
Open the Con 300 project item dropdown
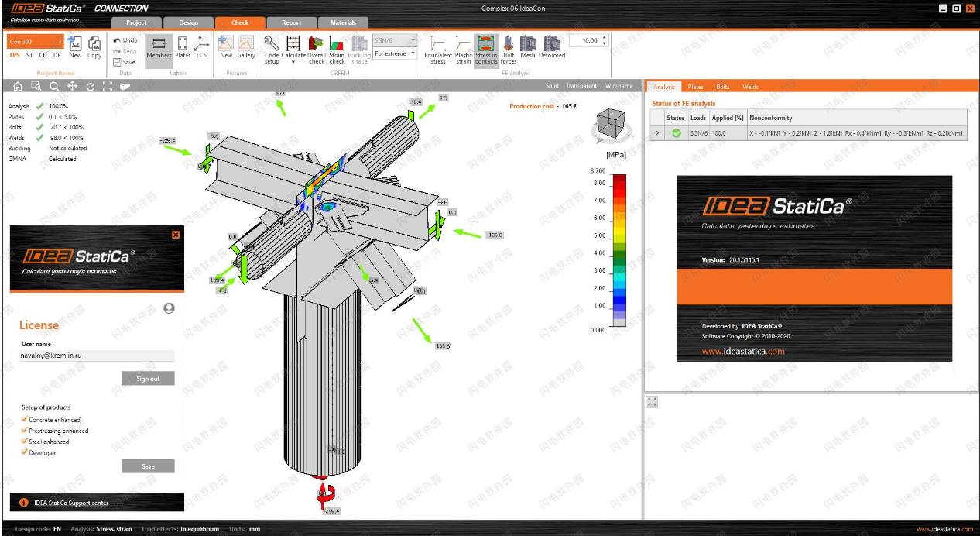36,42
